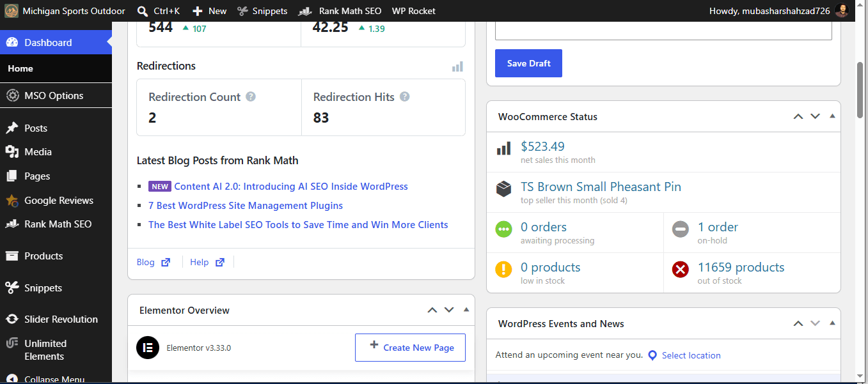The height and width of the screenshot is (384, 868).
Task: Open 7 Best WordPress Site Management Plugins link
Action: [246, 206]
